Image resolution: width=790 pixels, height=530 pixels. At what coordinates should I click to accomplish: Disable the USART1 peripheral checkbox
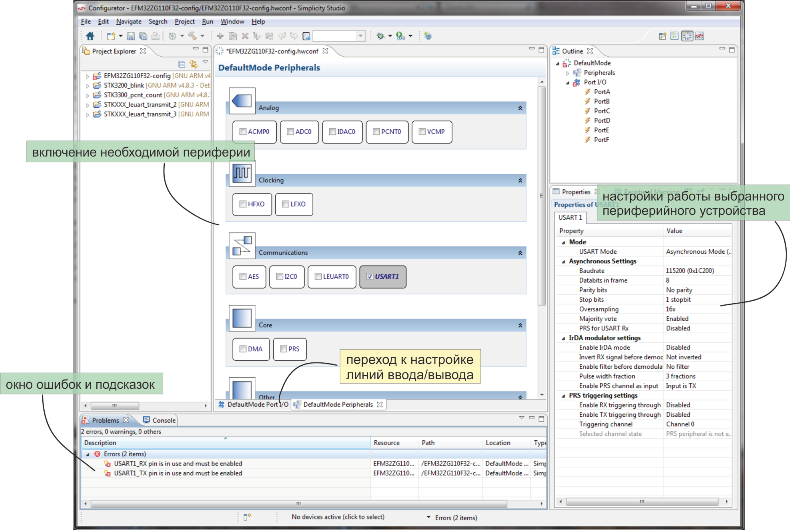click(x=370, y=276)
